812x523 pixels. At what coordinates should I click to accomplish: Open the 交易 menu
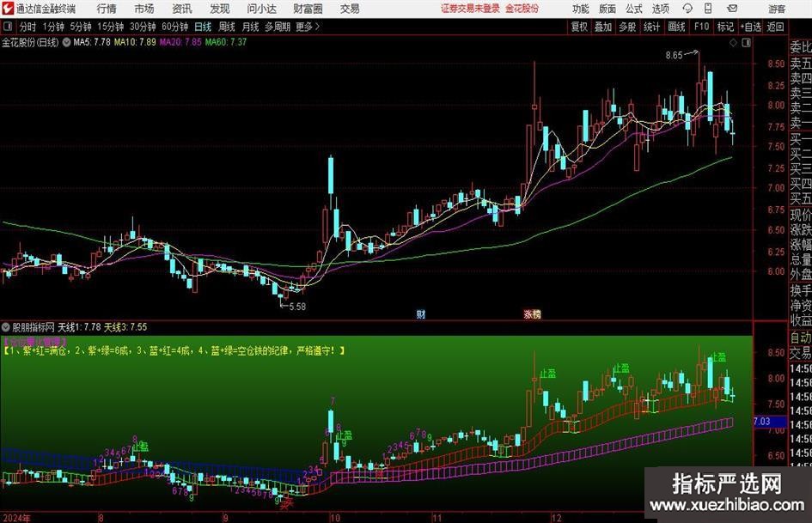tap(350, 9)
